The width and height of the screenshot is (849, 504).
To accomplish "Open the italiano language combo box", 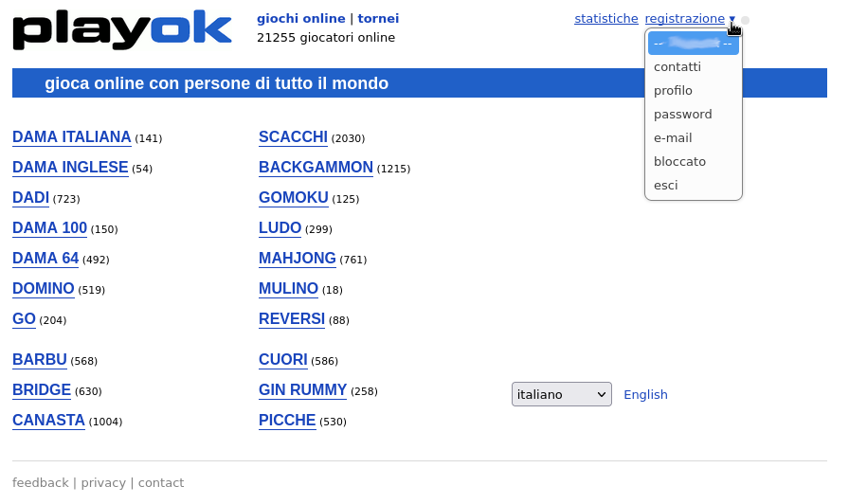I will (561, 394).
